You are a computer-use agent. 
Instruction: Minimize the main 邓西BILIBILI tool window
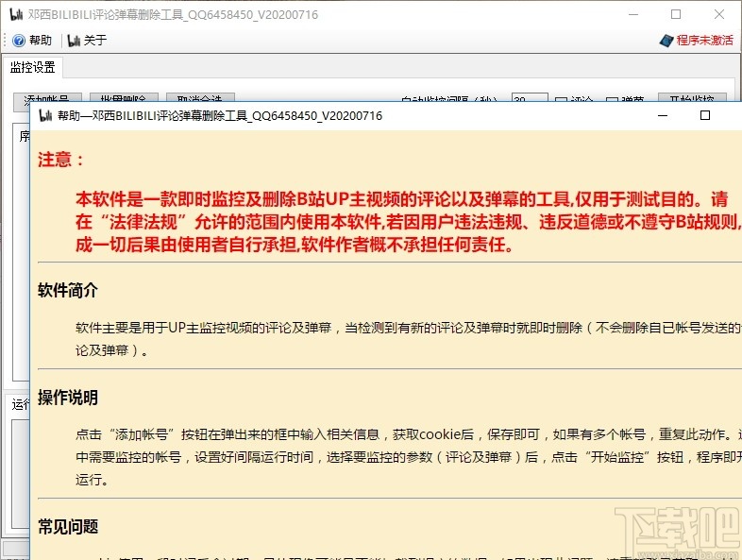coord(633,15)
